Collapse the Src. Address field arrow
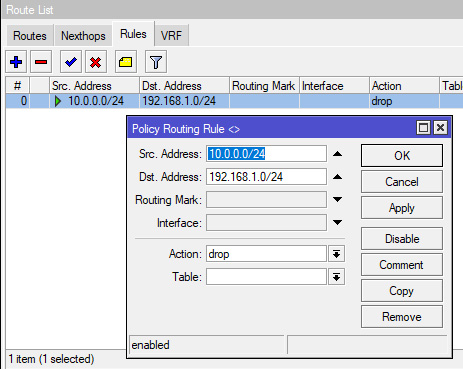The width and height of the screenshot is (463, 369). point(337,154)
